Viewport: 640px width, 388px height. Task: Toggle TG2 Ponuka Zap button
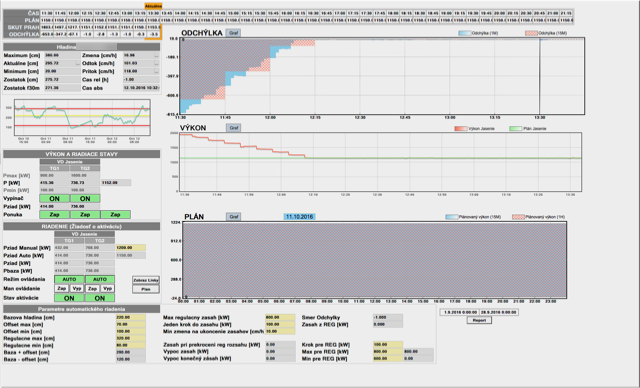coord(85,215)
